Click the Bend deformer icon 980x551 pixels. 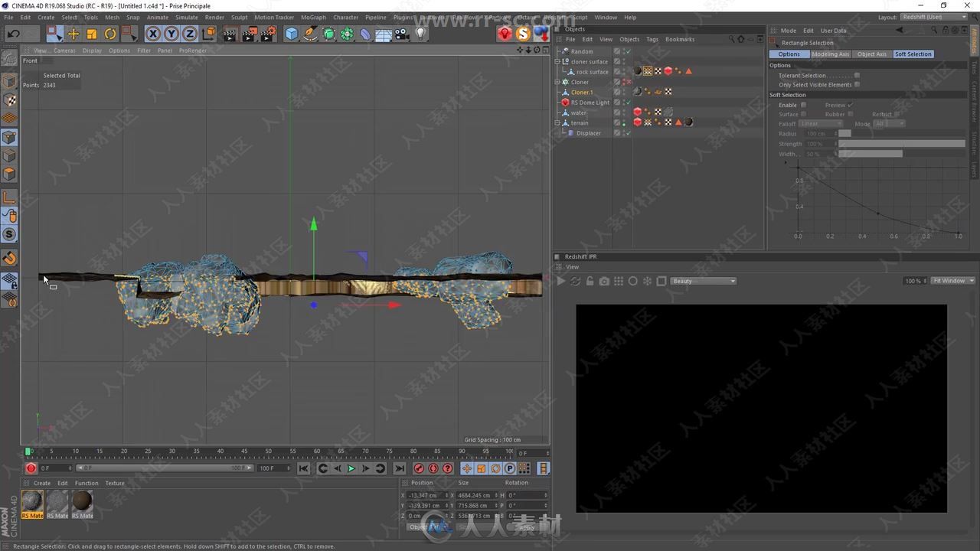(366, 34)
